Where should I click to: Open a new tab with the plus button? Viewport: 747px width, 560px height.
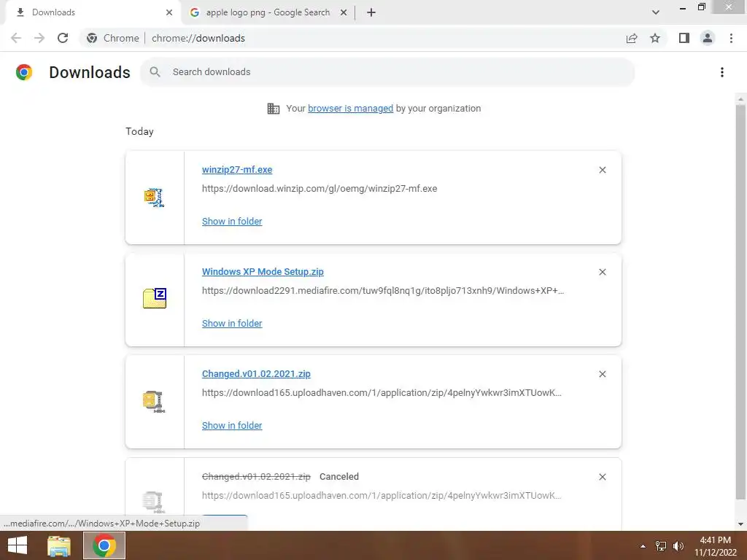[x=371, y=12]
